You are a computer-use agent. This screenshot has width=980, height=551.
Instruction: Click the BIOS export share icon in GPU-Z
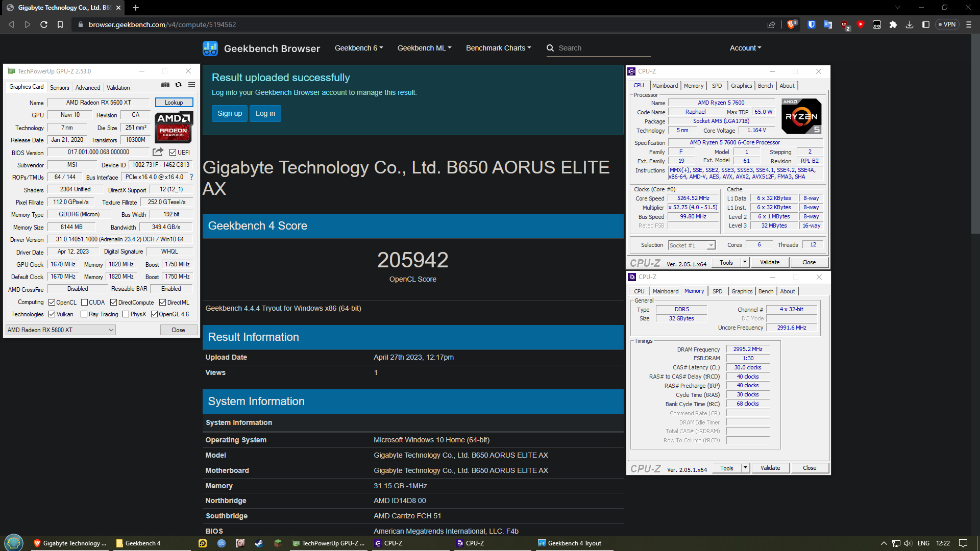coord(158,152)
